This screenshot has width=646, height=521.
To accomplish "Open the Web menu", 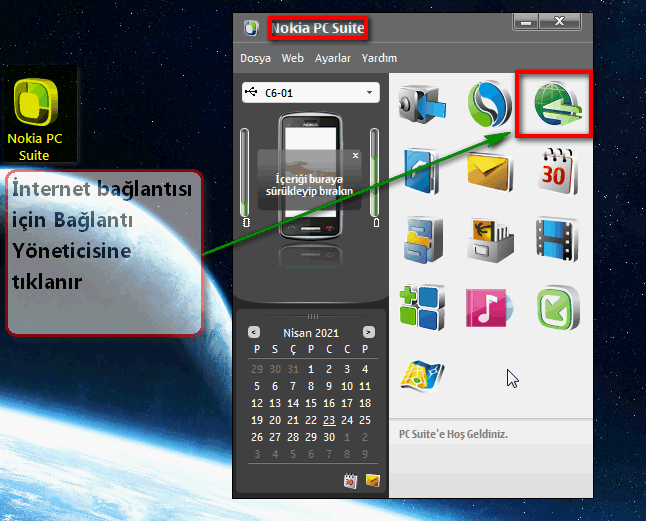I will click(x=293, y=58).
